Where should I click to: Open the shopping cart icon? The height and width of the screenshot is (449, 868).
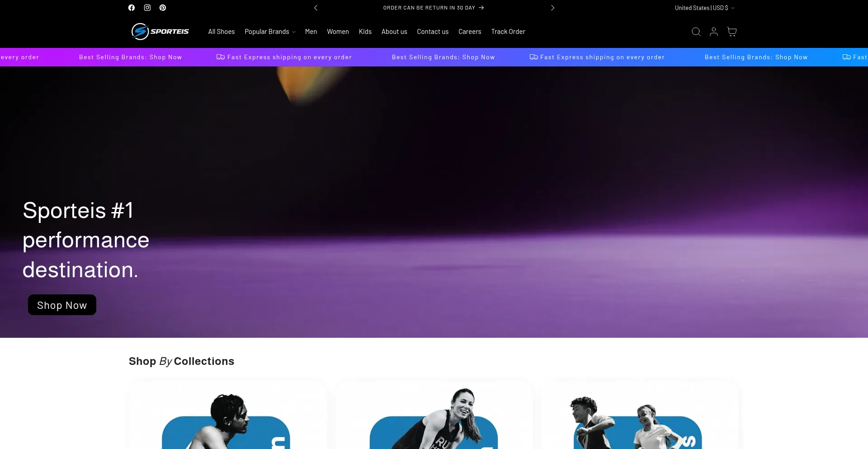732,32
